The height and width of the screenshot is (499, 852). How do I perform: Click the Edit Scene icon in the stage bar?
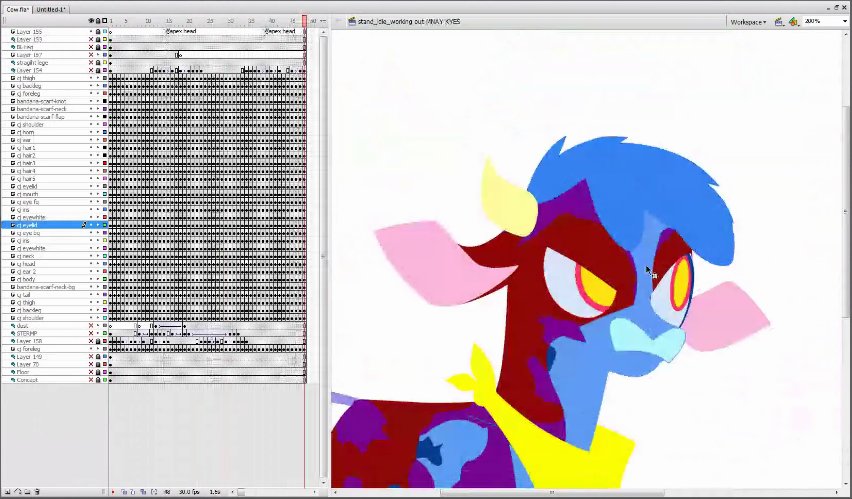[779, 22]
